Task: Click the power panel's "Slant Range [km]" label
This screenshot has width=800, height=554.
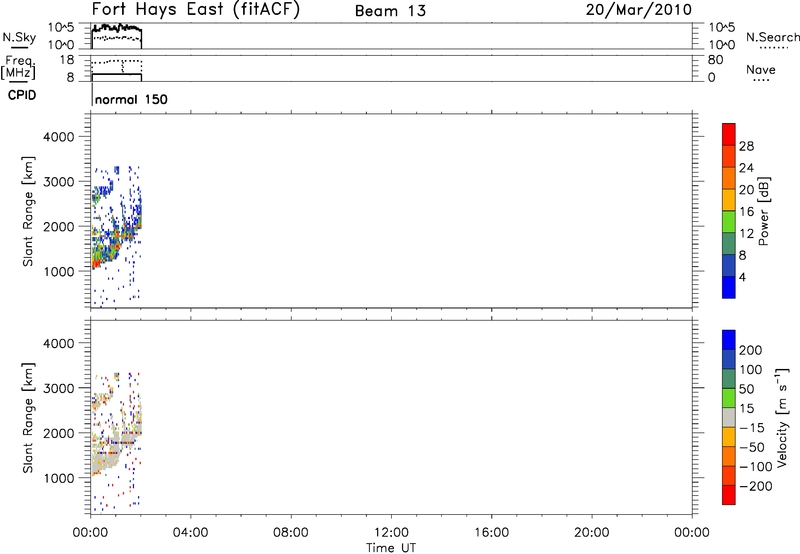Action: [x=28, y=211]
